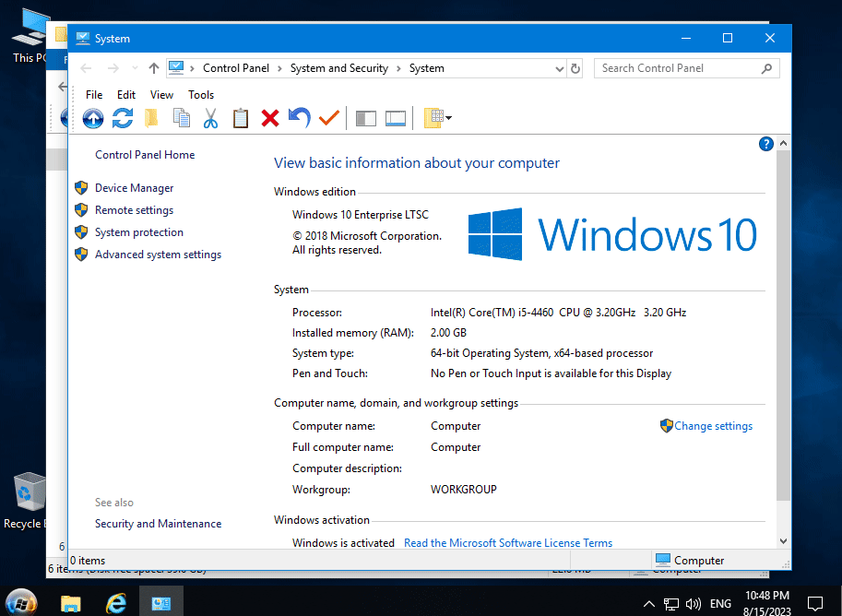Click the address bar refresh button
Screen dimensions: 842x616
(575, 69)
